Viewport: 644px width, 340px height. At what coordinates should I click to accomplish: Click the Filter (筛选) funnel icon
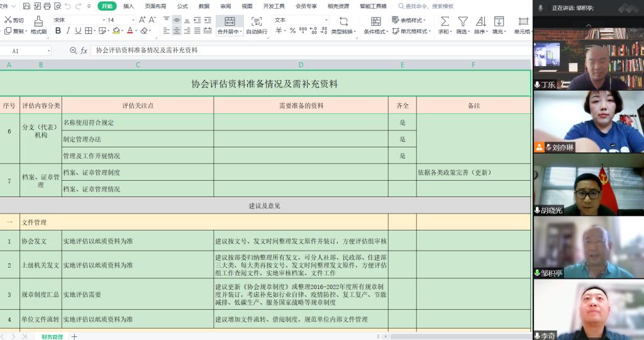(462, 21)
